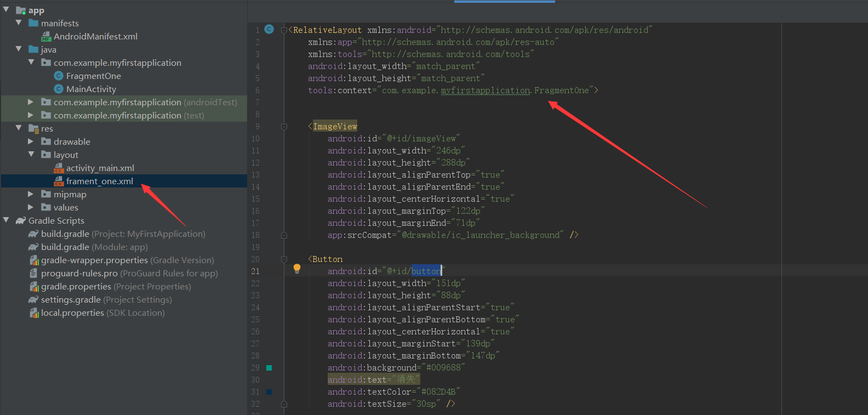
Task: Click the java folder icon
Action: 33,49
